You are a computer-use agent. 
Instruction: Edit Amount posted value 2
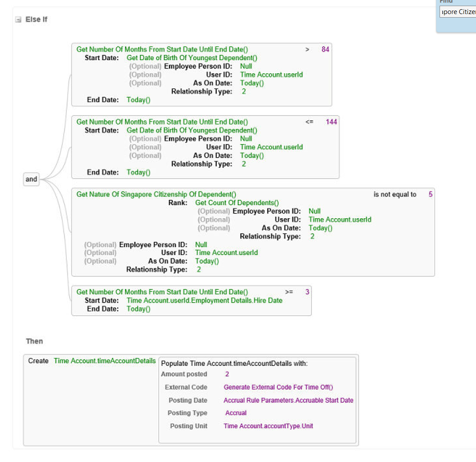227,374
